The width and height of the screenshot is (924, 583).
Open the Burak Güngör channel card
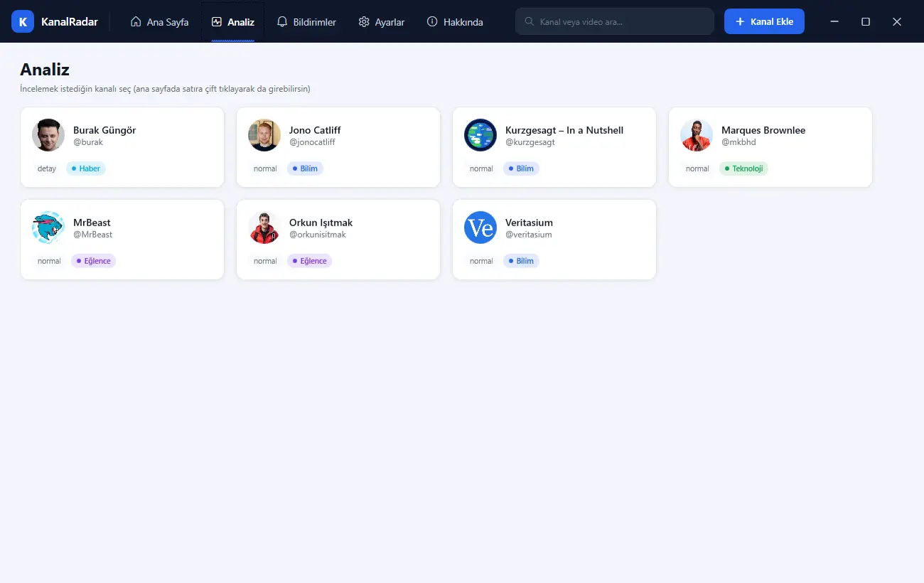click(122, 147)
